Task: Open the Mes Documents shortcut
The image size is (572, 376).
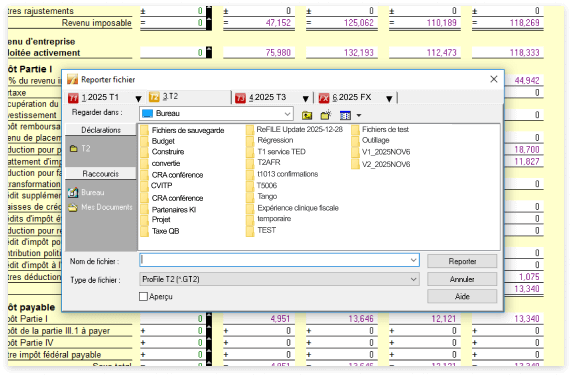Action: [101, 207]
